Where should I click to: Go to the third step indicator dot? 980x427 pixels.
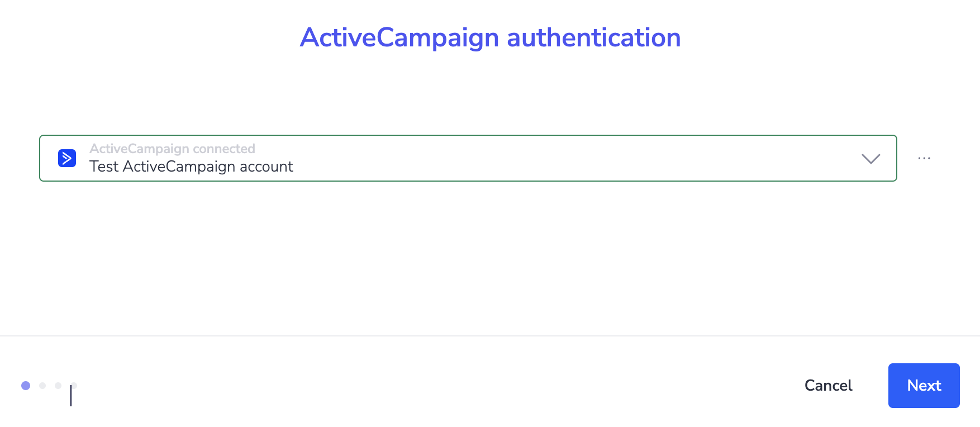[x=58, y=386]
